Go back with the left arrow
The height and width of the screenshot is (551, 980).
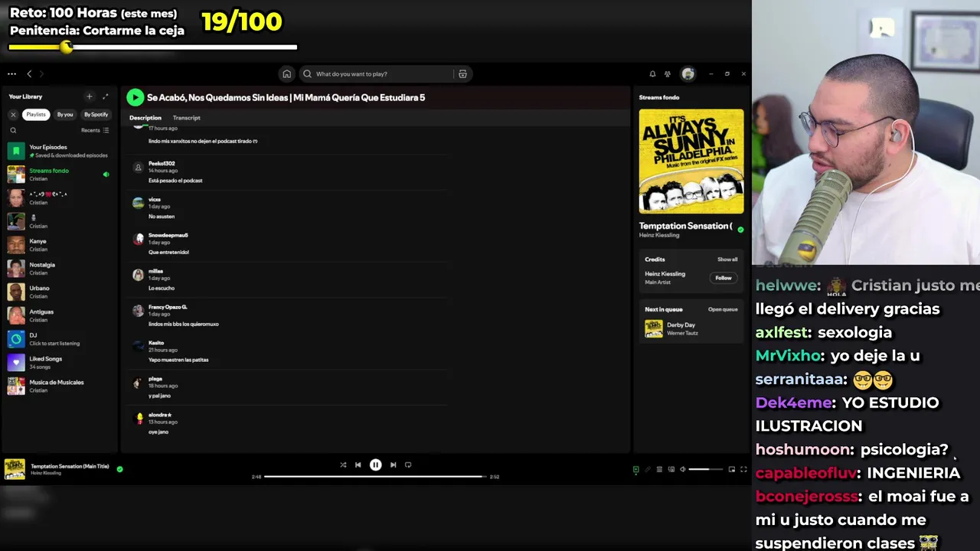29,74
